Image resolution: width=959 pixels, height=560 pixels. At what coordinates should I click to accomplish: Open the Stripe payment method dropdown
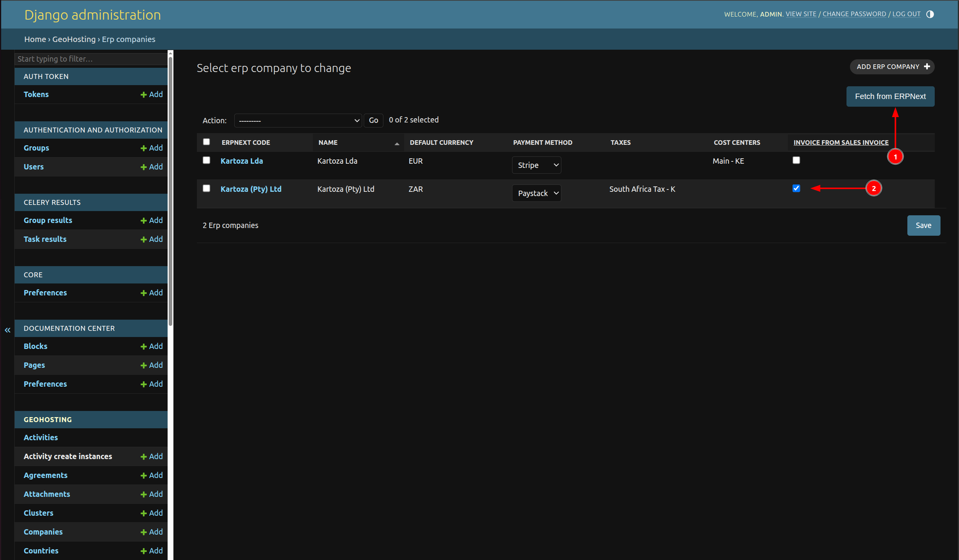pos(536,165)
